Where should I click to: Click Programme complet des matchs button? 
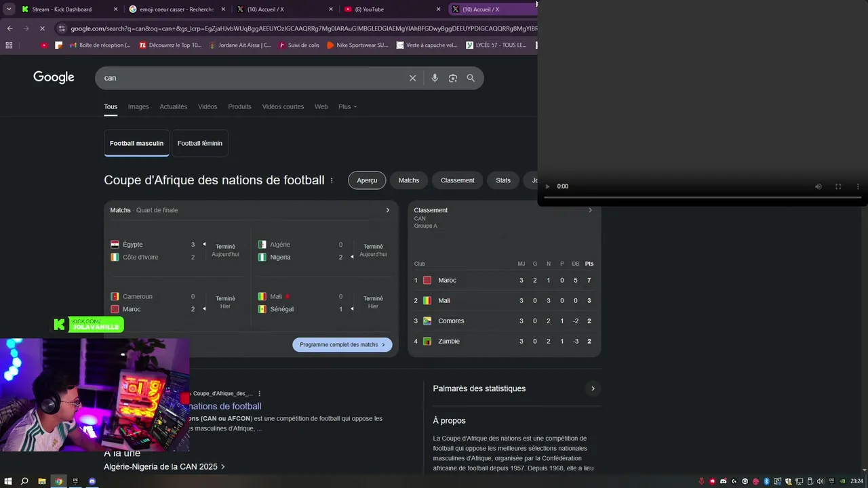(342, 344)
